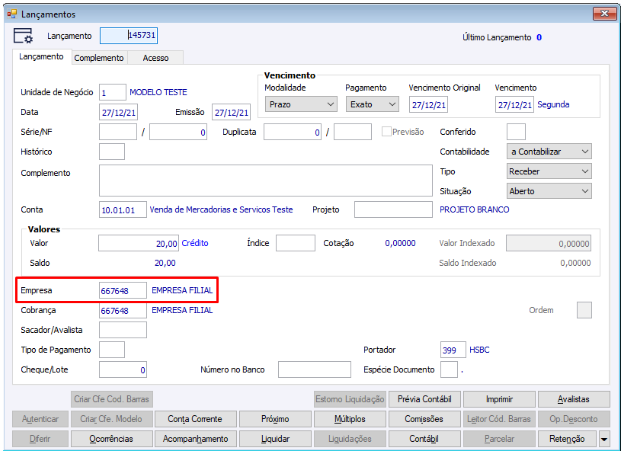The width and height of the screenshot is (623, 453).
Task: Click the Último Lançamento value 0
Action: (539, 37)
